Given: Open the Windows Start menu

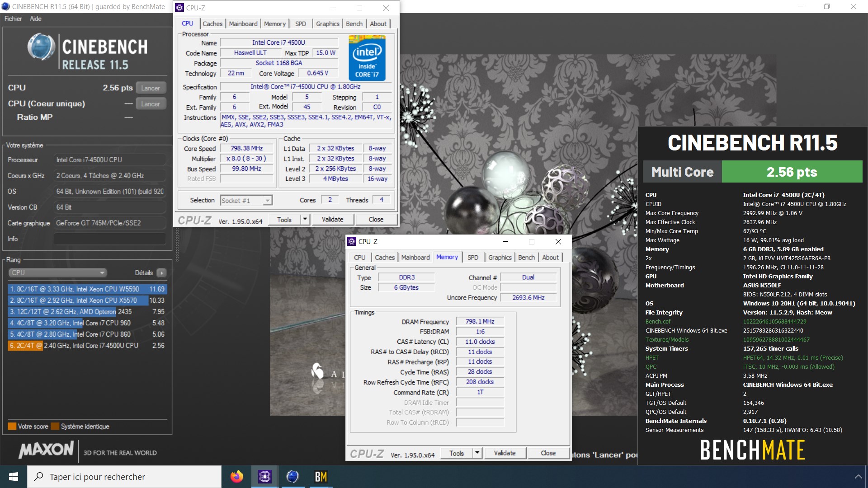Looking at the screenshot, I should pos(14,477).
